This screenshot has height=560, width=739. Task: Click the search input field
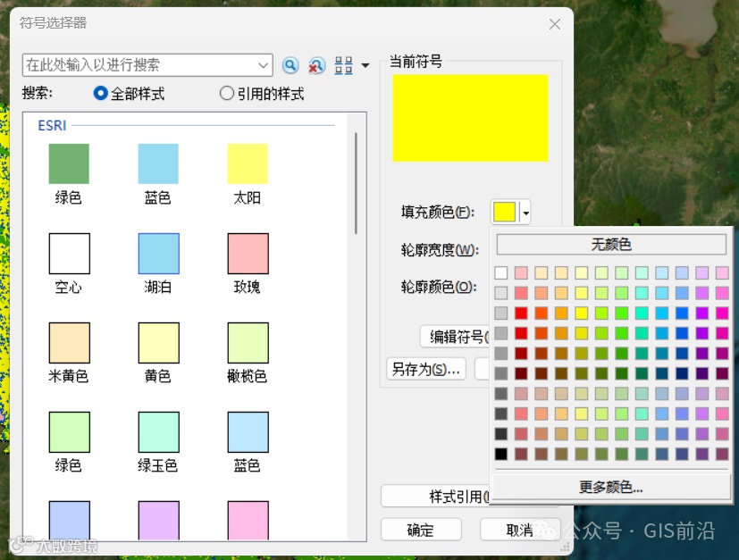(x=147, y=65)
